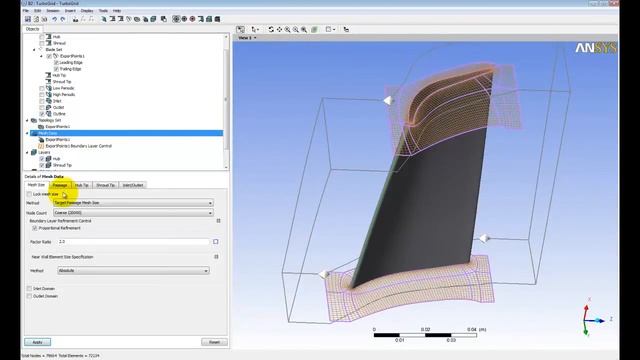Viewport: 640px width, 360px height.
Task: Click the tree scrollbar down arrow
Action: (226, 167)
